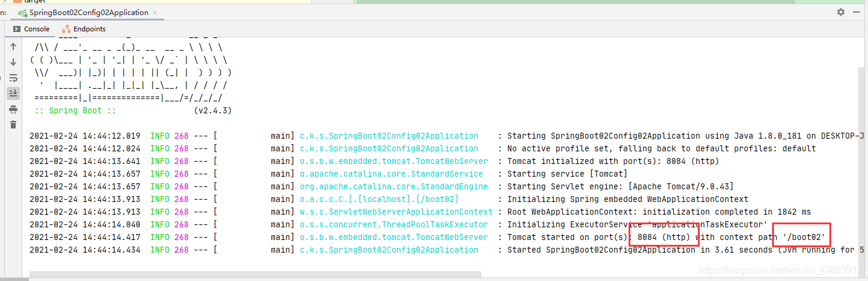Viewport: 868px width, 281px height.
Task: Toggle the soft-wrap console icon
Action: point(13,78)
